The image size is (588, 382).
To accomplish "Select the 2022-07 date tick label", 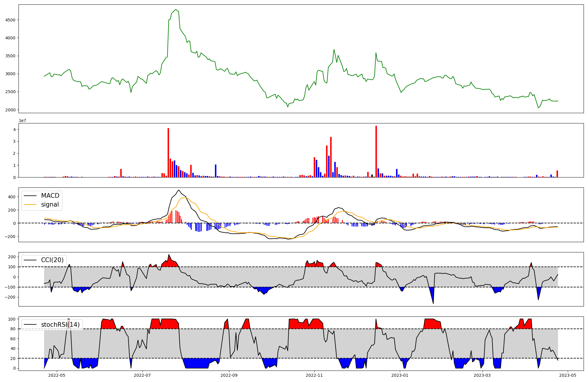I will coord(142,375).
